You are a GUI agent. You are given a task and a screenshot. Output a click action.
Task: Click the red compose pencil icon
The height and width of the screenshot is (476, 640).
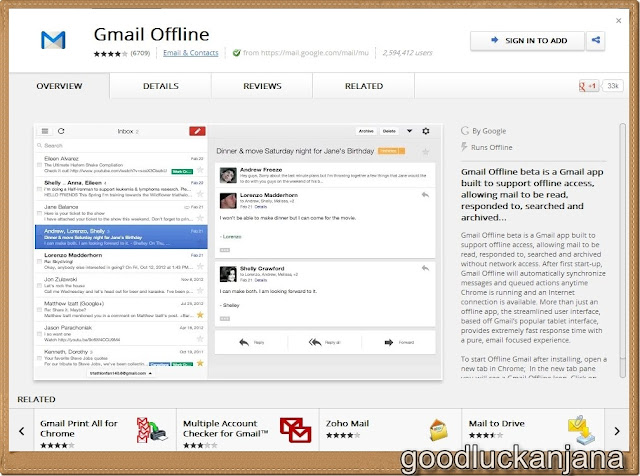pos(197,131)
